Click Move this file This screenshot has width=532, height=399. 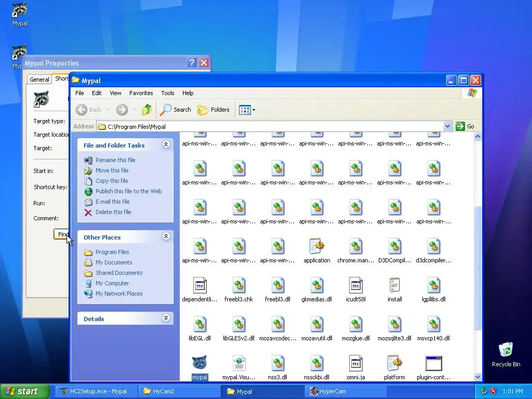tap(112, 170)
